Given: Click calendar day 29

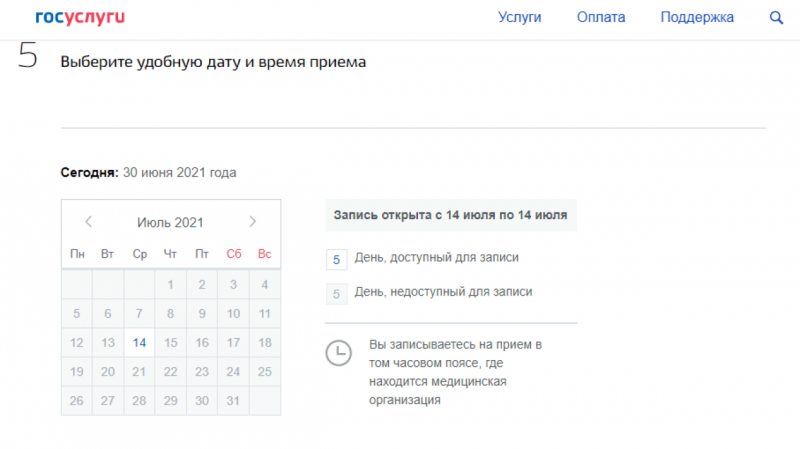Looking at the screenshot, I should coord(170,401).
